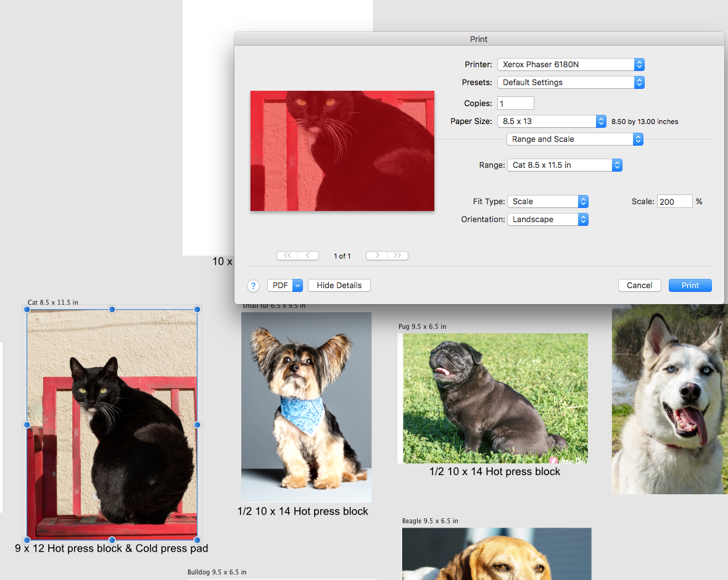Click the Copies input field
The width and height of the screenshot is (728, 580).
tap(515, 104)
